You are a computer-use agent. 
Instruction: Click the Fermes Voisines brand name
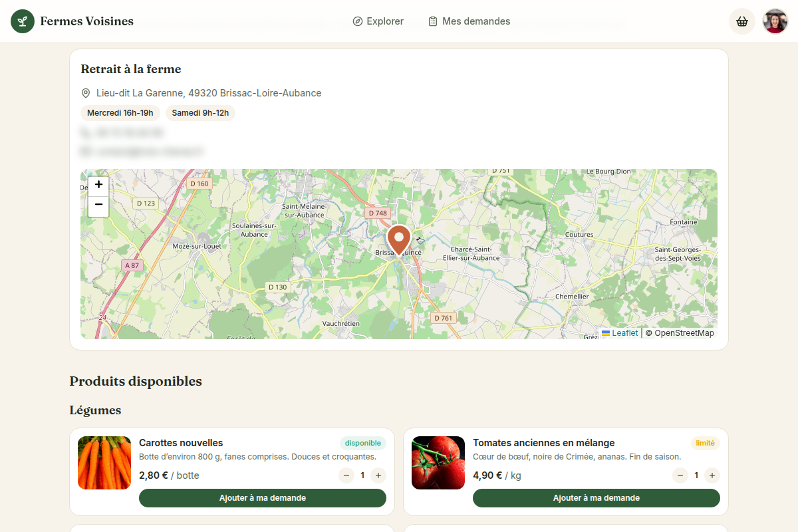pyautogui.click(x=86, y=21)
